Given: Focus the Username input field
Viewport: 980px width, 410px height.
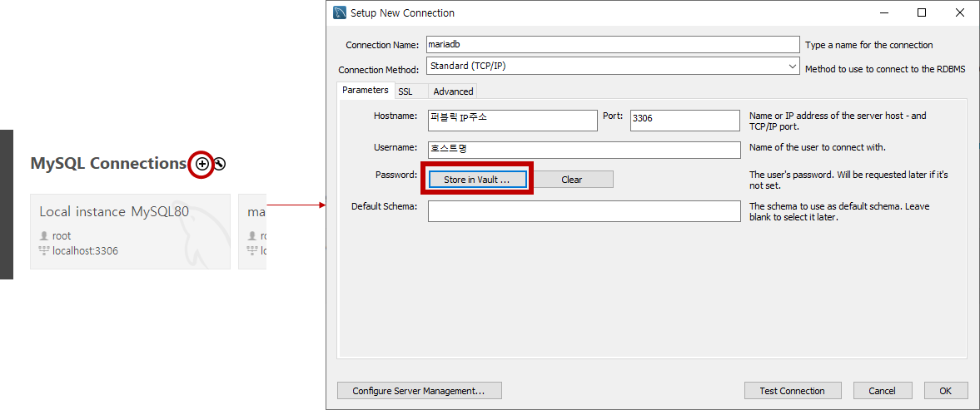Looking at the screenshot, I should (584, 150).
